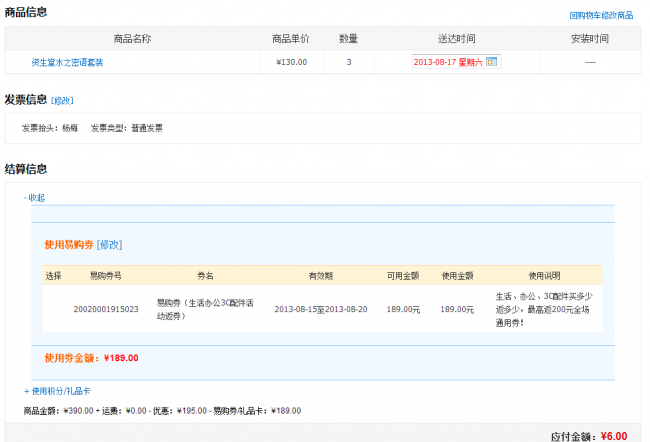Click the 应付金额 ¥6.00 total
The image size is (650, 442).
tap(589, 436)
